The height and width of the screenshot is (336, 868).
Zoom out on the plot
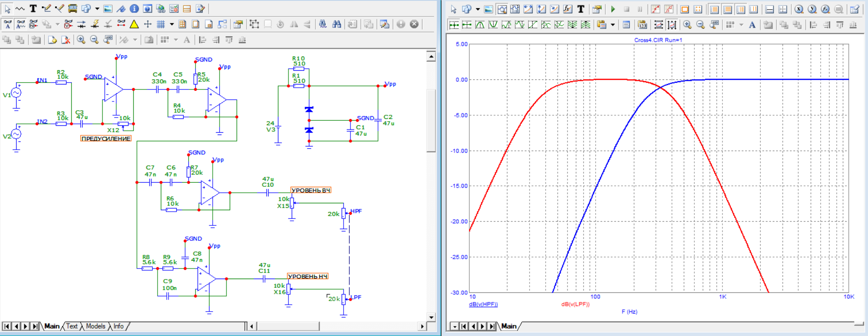(x=700, y=25)
